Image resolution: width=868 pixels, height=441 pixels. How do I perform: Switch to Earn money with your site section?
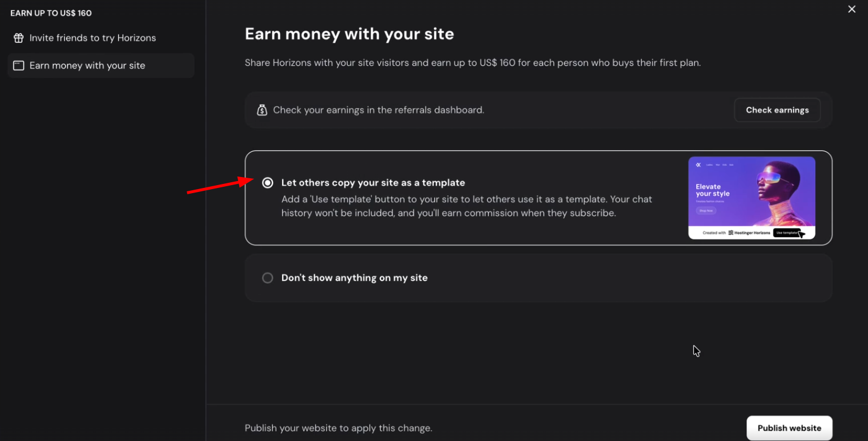(x=87, y=66)
